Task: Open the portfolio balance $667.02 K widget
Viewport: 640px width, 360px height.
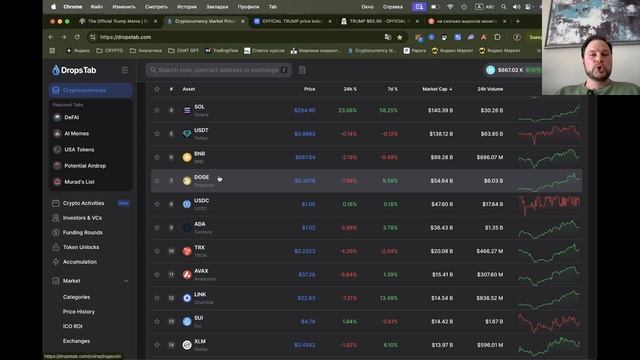Action: tap(513, 70)
